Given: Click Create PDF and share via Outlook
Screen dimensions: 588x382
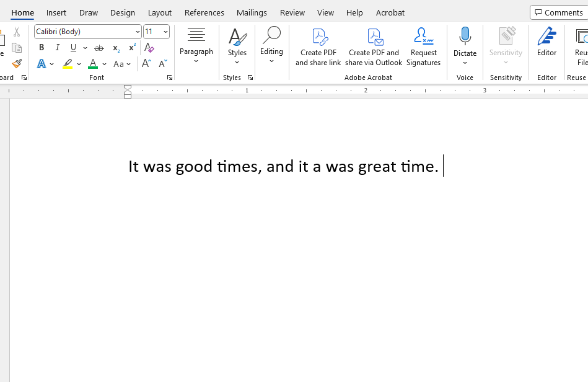Looking at the screenshot, I should tap(374, 47).
